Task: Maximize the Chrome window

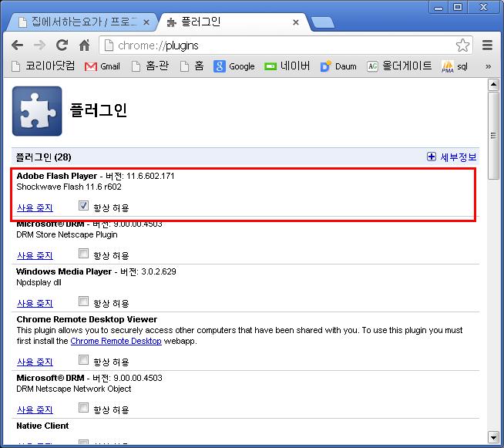Action: pos(458,8)
